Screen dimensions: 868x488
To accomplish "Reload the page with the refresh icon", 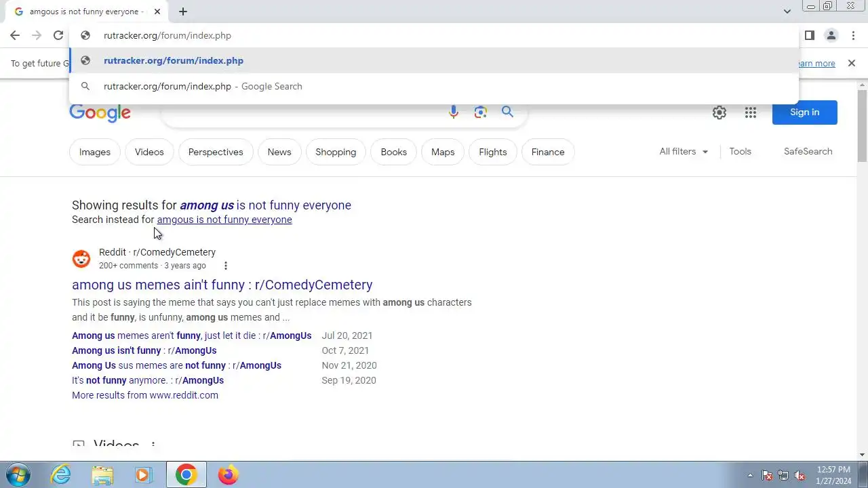I will [x=58, y=35].
